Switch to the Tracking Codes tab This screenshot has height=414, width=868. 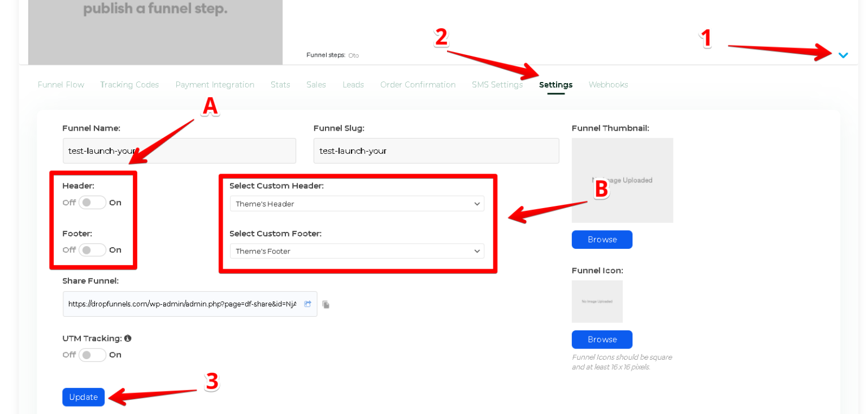click(129, 84)
